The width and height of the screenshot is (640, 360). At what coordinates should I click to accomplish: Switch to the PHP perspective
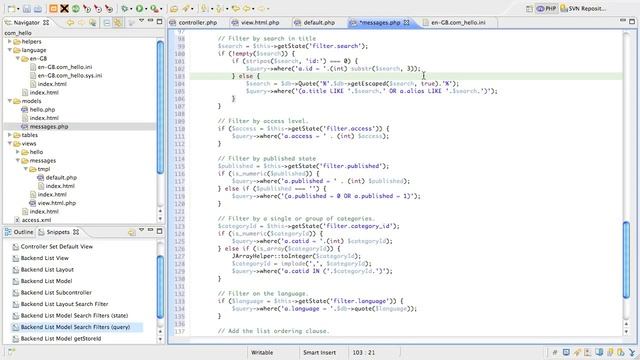click(546, 9)
